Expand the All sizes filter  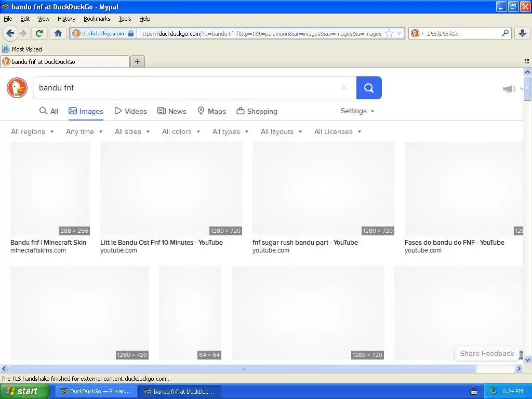[x=132, y=131]
